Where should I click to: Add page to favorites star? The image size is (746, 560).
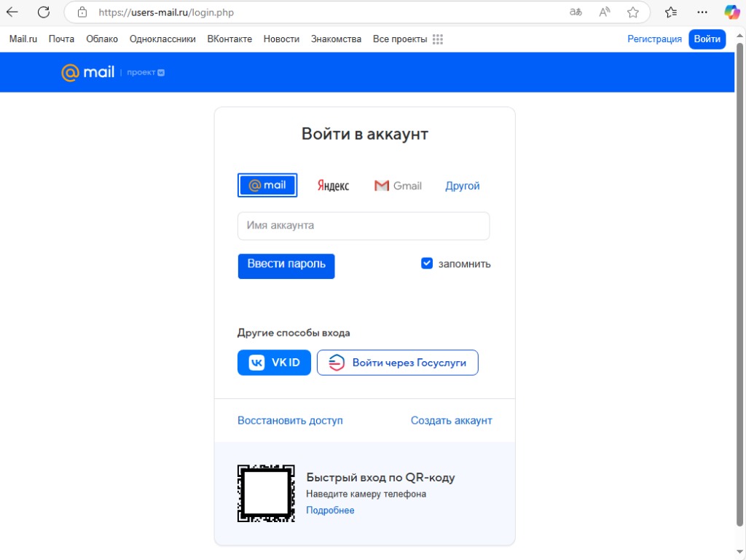(x=633, y=12)
